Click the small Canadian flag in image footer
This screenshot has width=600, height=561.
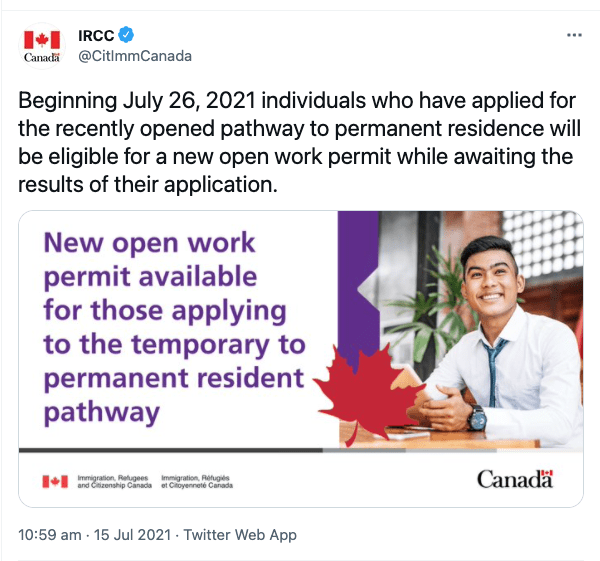pyautogui.click(x=54, y=482)
